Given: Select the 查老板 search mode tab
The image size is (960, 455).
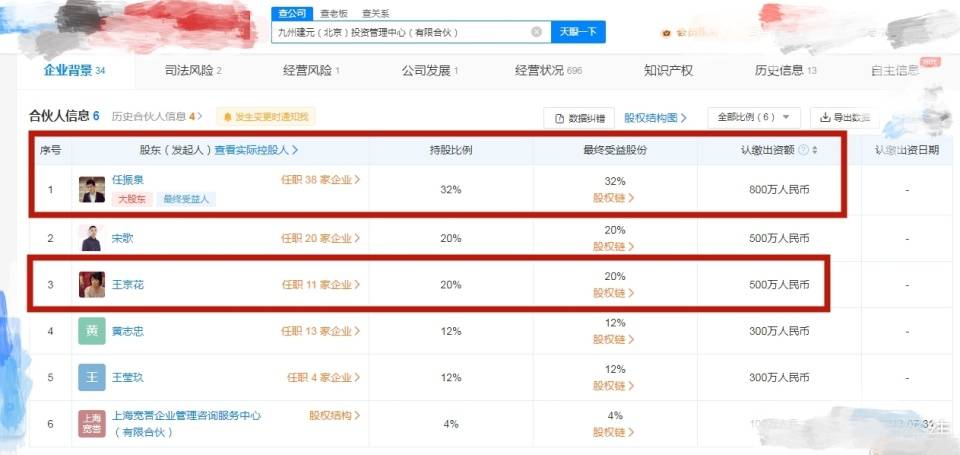Looking at the screenshot, I should (331, 13).
